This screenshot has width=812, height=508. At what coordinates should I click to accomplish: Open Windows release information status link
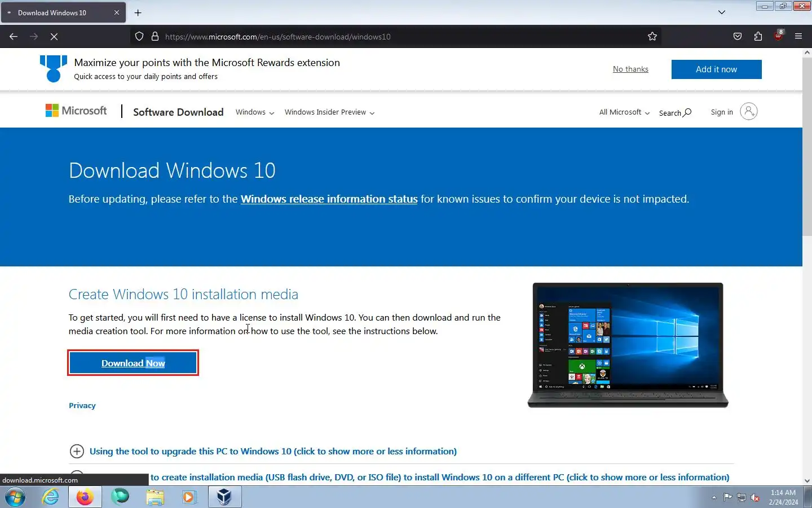[x=329, y=199]
